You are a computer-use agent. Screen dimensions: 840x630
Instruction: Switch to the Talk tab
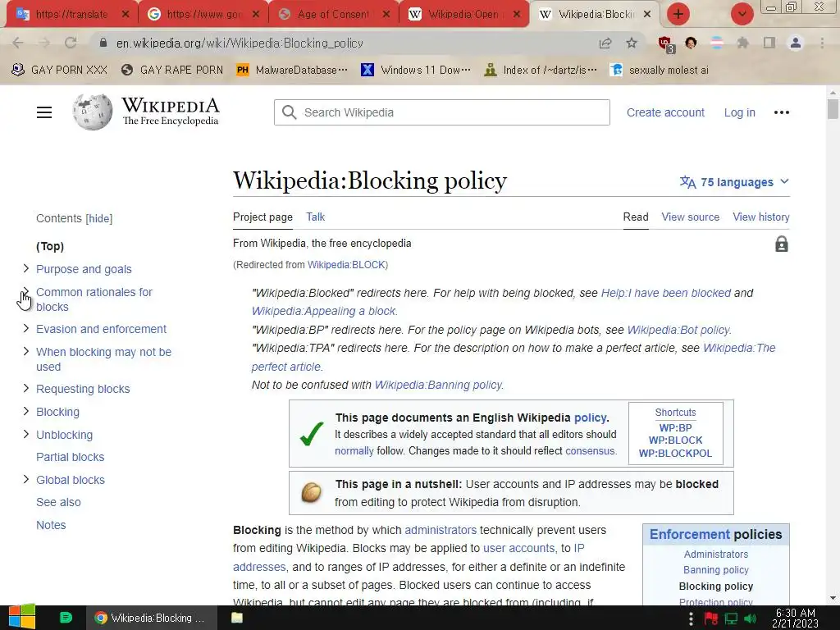tap(316, 217)
